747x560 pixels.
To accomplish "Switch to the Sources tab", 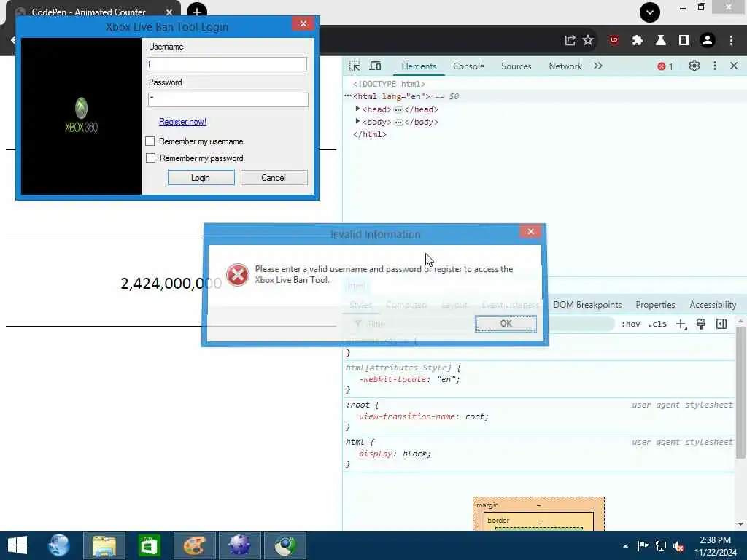I will click(x=516, y=66).
